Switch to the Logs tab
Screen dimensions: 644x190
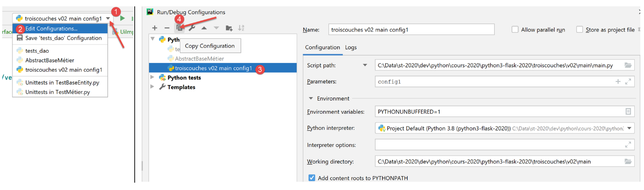351,47
